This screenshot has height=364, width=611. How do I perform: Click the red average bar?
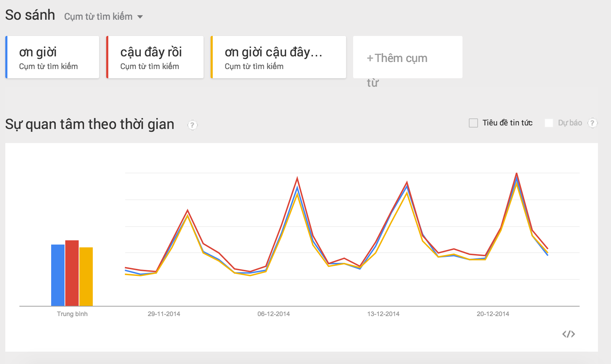pyautogui.click(x=72, y=273)
